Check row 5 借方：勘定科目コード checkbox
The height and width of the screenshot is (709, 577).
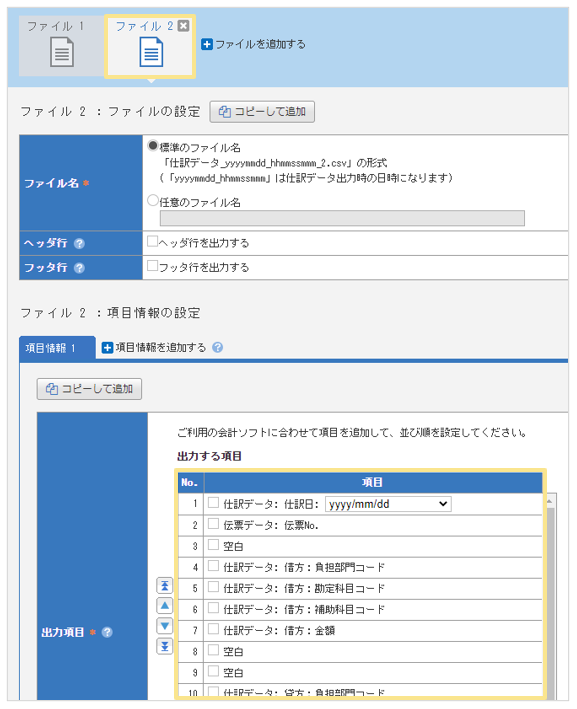[x=213, y=586]
